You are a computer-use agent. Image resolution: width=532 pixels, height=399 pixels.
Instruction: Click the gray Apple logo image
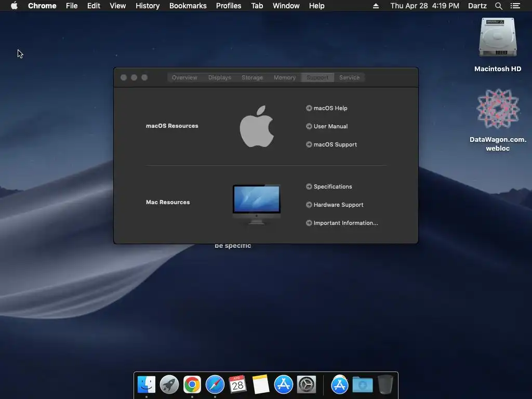point(257,126)
